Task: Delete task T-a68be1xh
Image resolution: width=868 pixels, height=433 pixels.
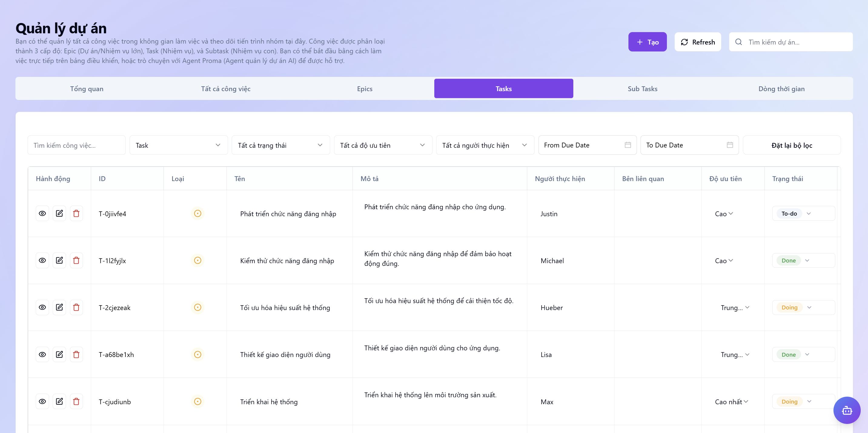Action: click(76, 355)
